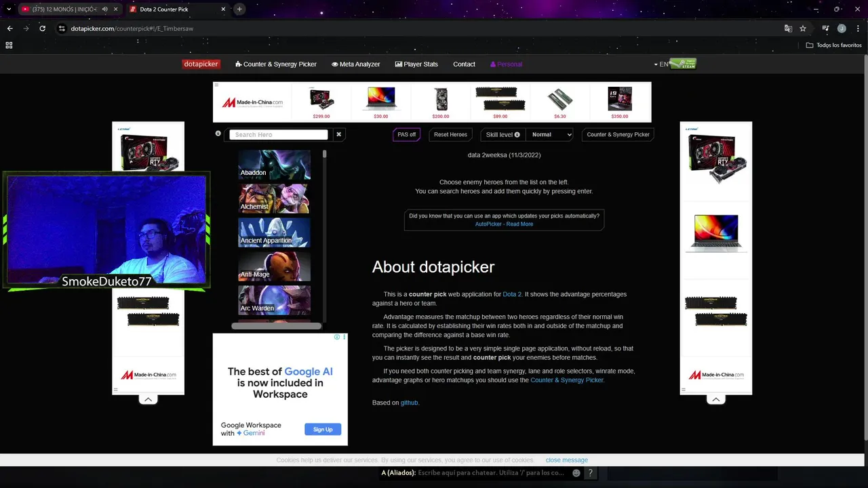Open the site information icon in address bar

tap(62, 28)
